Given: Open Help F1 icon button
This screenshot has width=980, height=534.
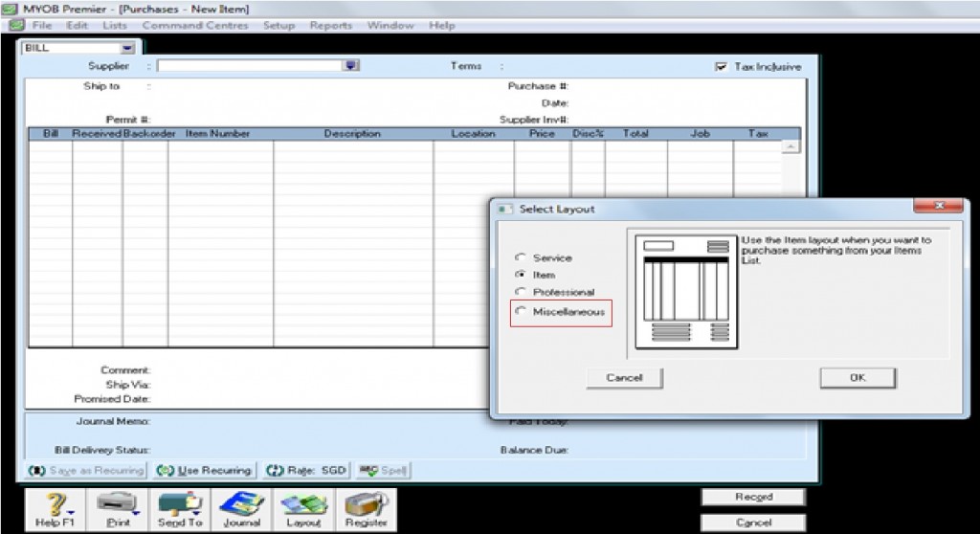Looking at the screenshot, I should tap(55, 510).
